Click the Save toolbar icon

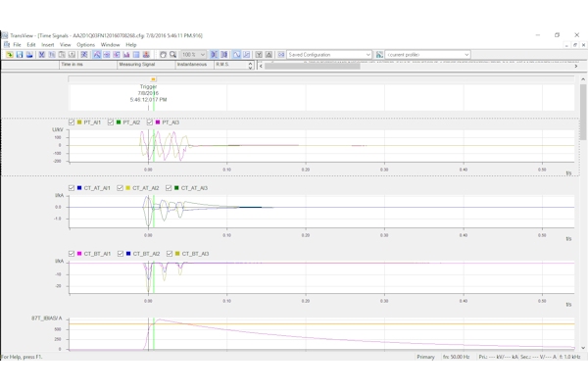coord(20,55)
